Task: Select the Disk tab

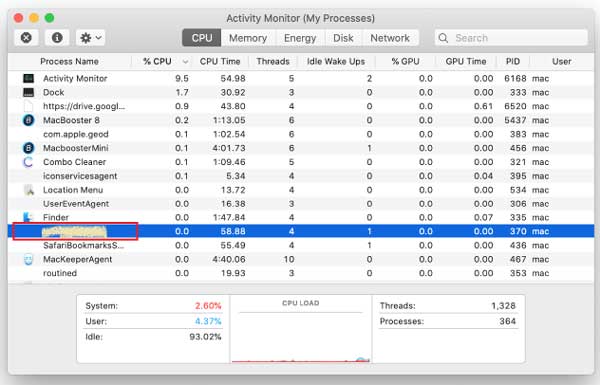Action: (x=343, y=38)
